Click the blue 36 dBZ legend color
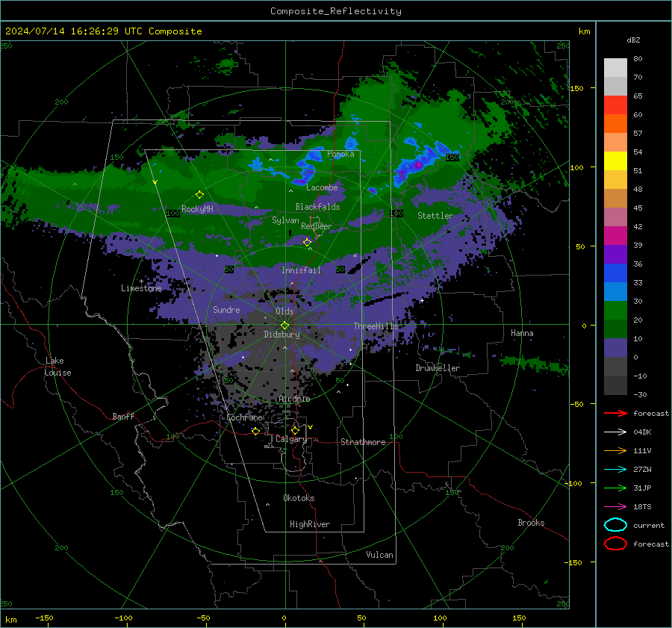 (615, 273)
